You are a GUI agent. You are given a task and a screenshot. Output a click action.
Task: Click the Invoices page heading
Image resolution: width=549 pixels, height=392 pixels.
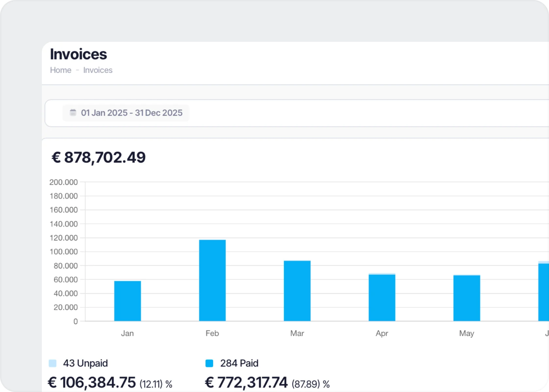[x=78, y=54]
